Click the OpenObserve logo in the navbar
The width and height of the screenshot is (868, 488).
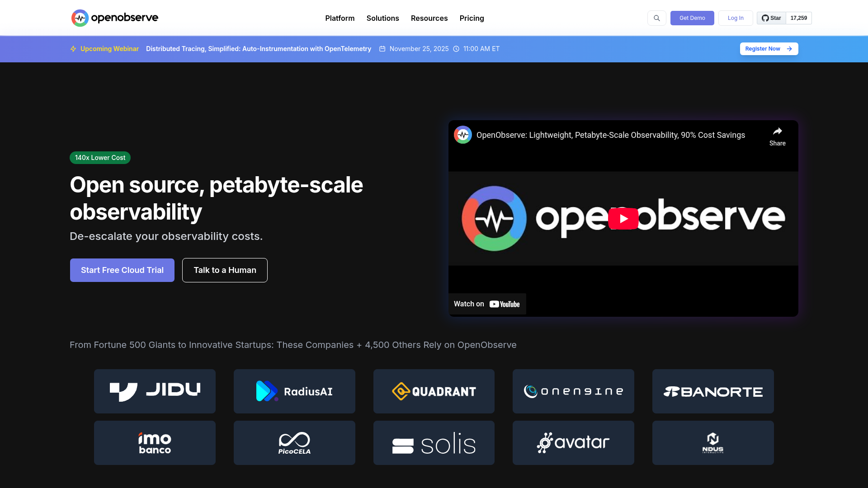click(x=114, y=18)
